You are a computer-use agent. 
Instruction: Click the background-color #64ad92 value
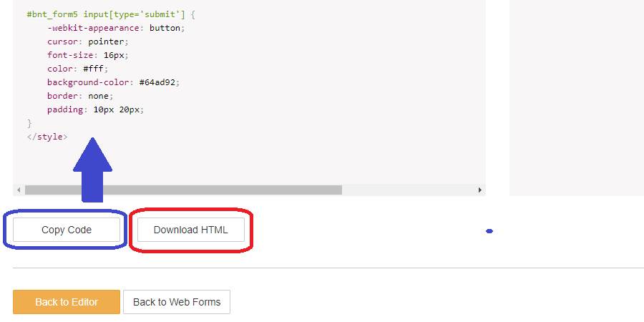(157, 82)
